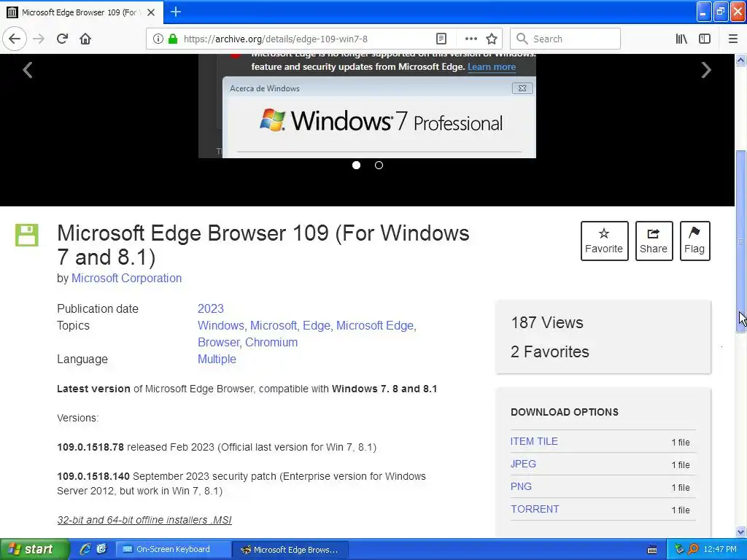
Task: Launch Internet Explorer from quick launch
Action: [85, 550]
